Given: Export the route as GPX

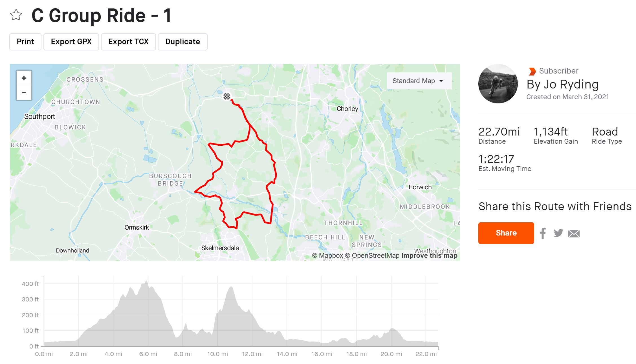Looking at the screenshot, I should pyautogui.click(x=71, y=42).
